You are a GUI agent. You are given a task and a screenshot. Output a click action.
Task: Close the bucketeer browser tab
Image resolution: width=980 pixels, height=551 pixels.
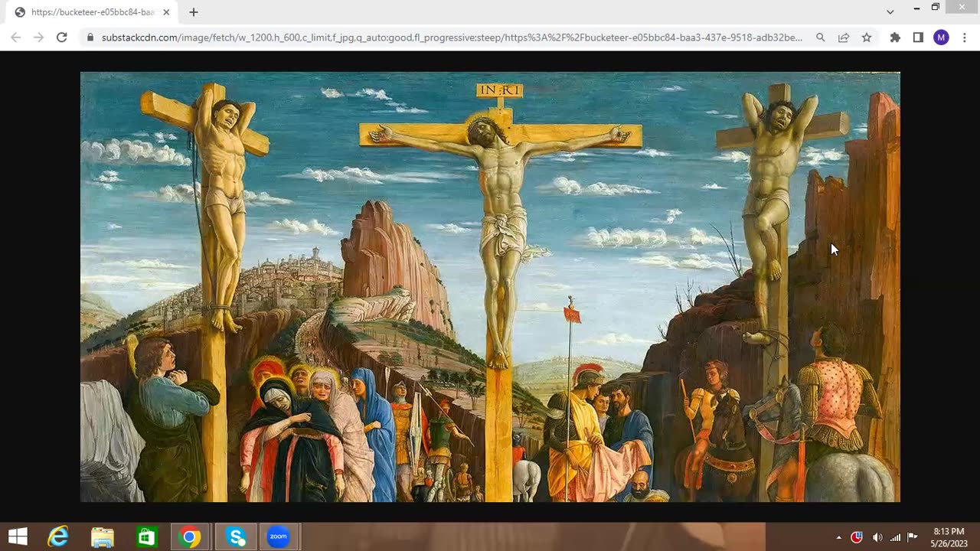166,12
